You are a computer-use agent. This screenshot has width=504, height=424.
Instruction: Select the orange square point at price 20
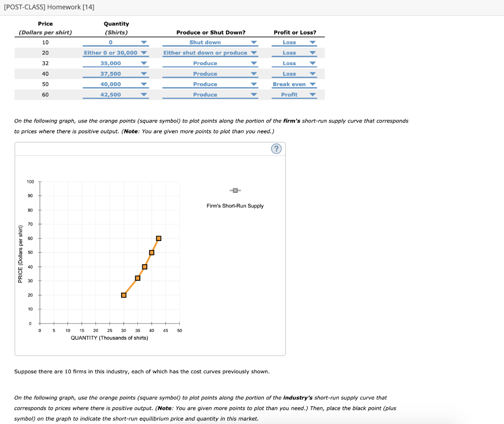pyautogui.click(x=123, y=295)
